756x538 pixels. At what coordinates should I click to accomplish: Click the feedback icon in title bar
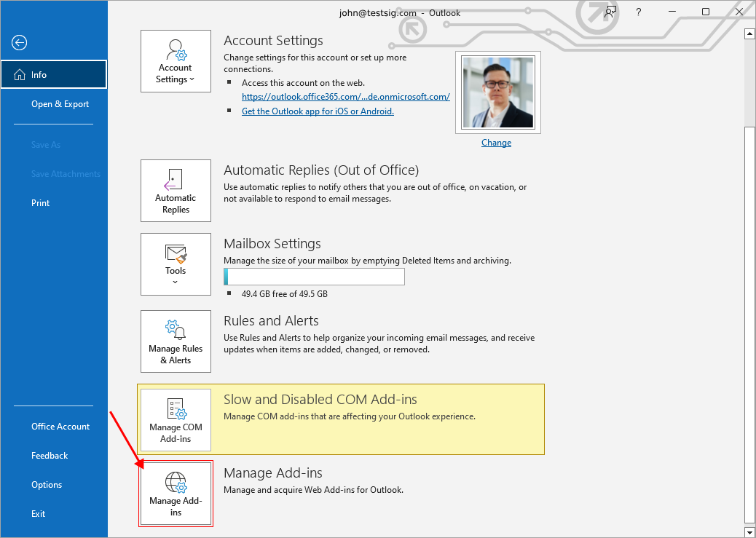(x=610, y=12)
